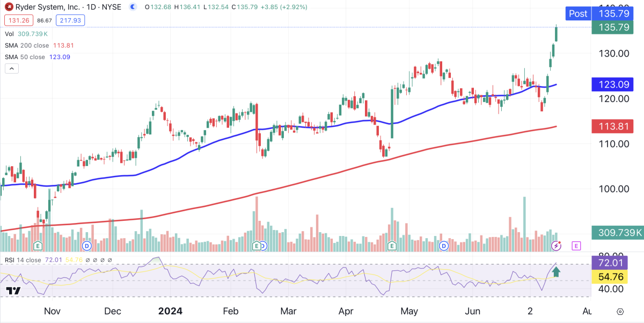Image resolution: width=644 pixels, height=323 pixels.
Task: Click the Post session label
Action: click(x=577, y=13)
